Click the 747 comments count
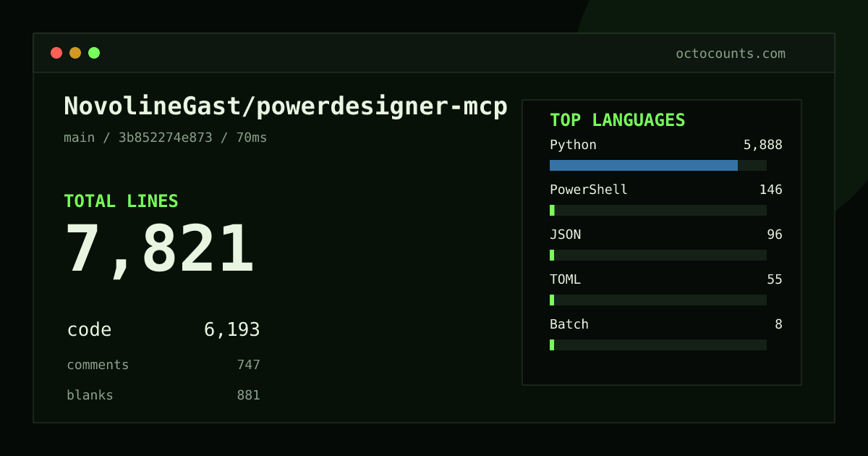This screenshot has width=868, height=456. 248,365
